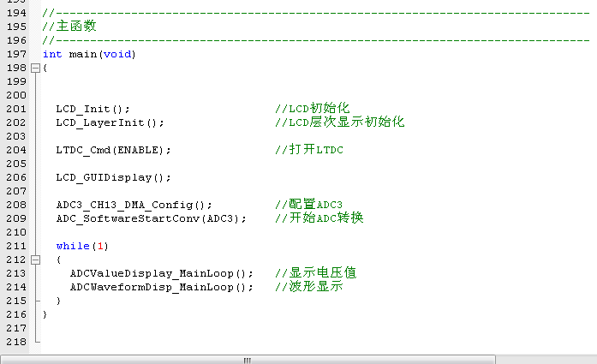Click ADCValueDisplay_MainLoop() call
This screenshot has width=597, height=364.
[x=161, y=273]
